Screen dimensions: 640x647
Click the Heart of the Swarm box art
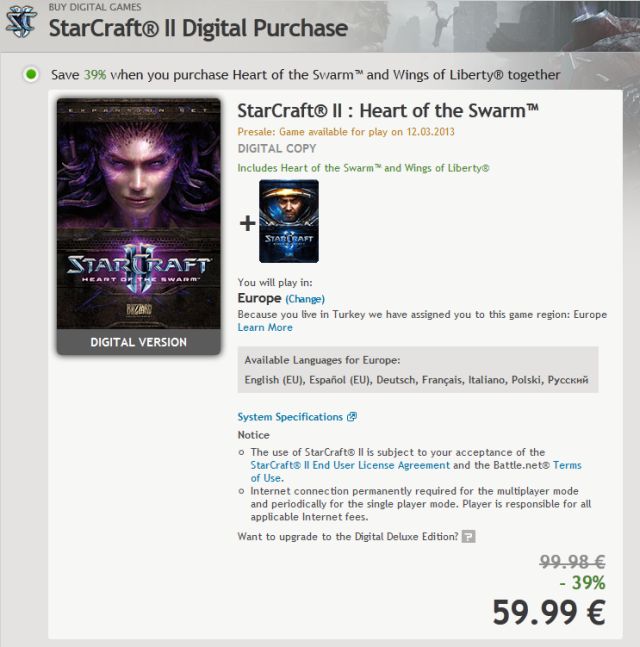(139, 214)
